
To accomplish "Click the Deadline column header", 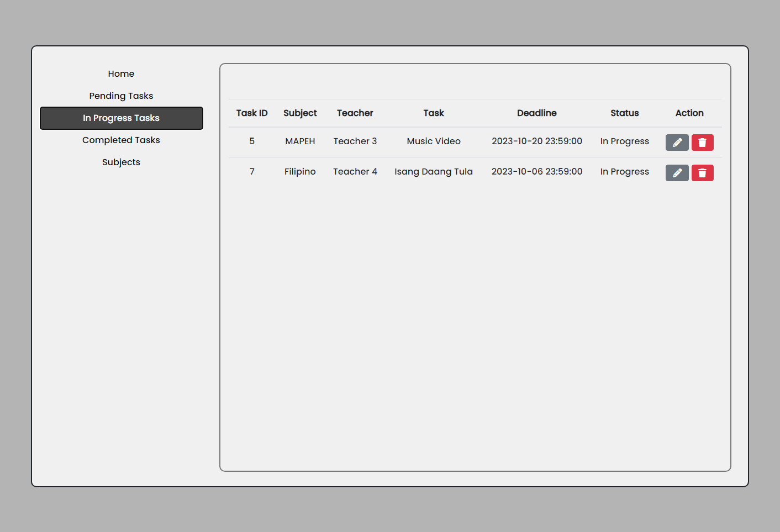I will click(x=537, y=113).
